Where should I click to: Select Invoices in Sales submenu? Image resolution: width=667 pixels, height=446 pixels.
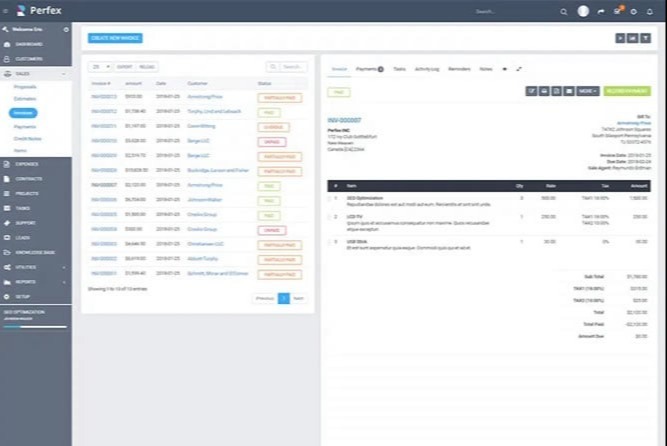(x=23, y=113)
